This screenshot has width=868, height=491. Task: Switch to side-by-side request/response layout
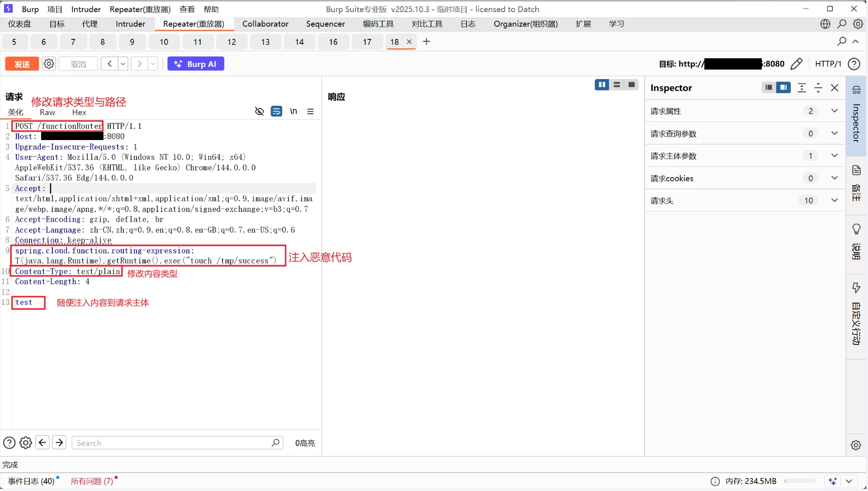602,84
